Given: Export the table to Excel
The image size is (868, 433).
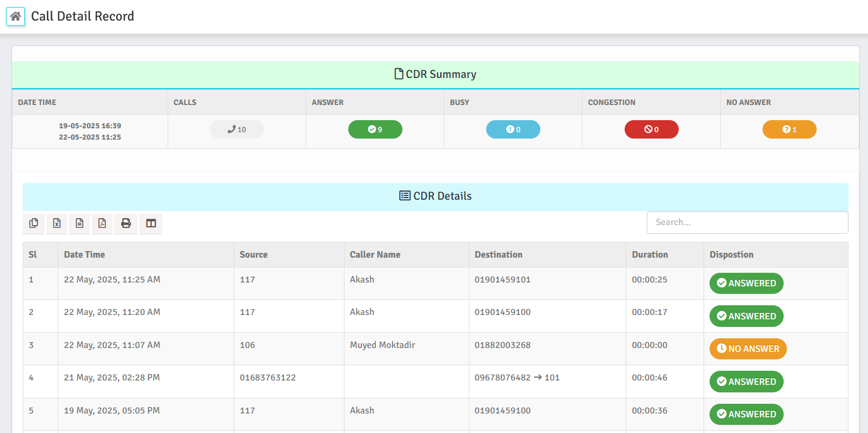Looking at the screenshot, I should pyautogui.click(x=57, y=223).
